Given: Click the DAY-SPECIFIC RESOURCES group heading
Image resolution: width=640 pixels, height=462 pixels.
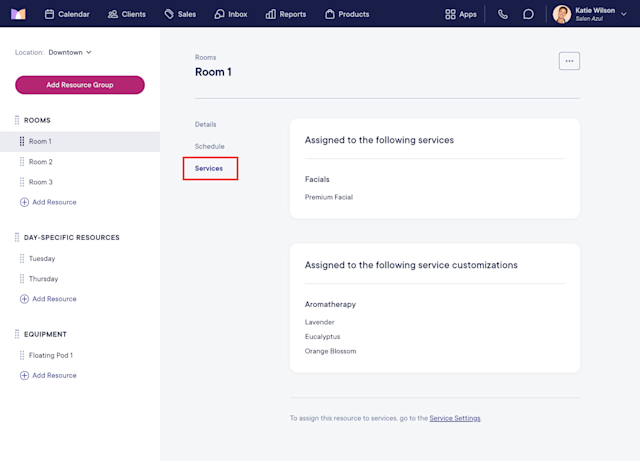Looking at the screenshot, I should point(72,238).
